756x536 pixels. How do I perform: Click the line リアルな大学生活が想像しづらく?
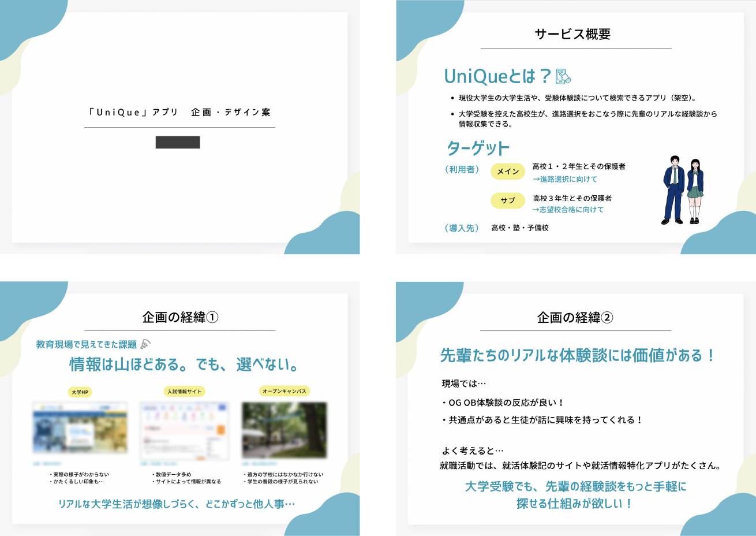(177, 504)
